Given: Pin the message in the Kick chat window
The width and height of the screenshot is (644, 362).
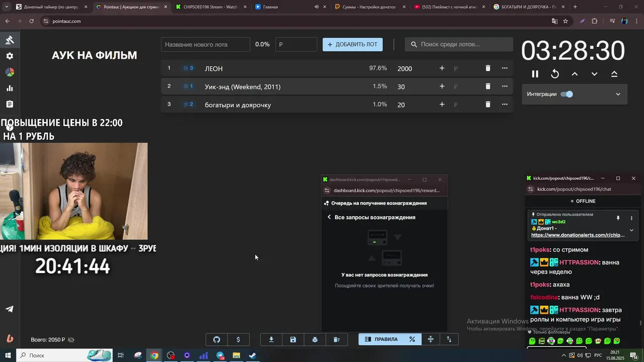Looking at the screenshot, I should pyautogui.click(x=618, y=218).
